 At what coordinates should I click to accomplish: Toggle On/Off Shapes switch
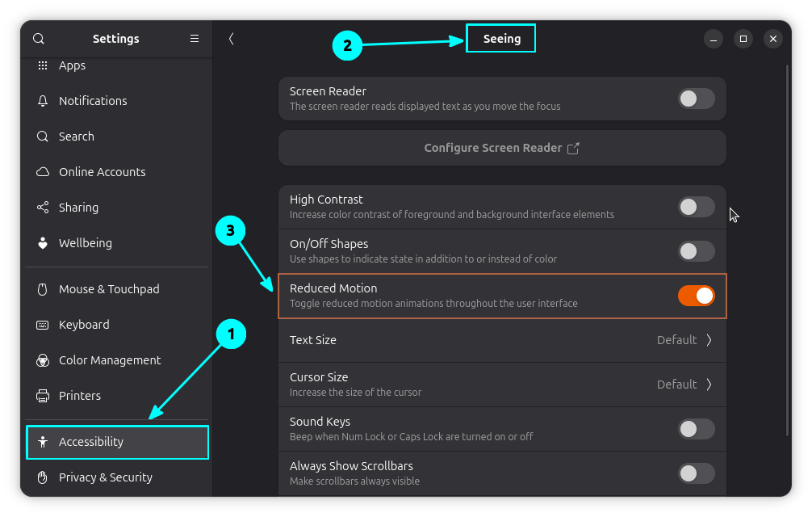click(696, 251)
